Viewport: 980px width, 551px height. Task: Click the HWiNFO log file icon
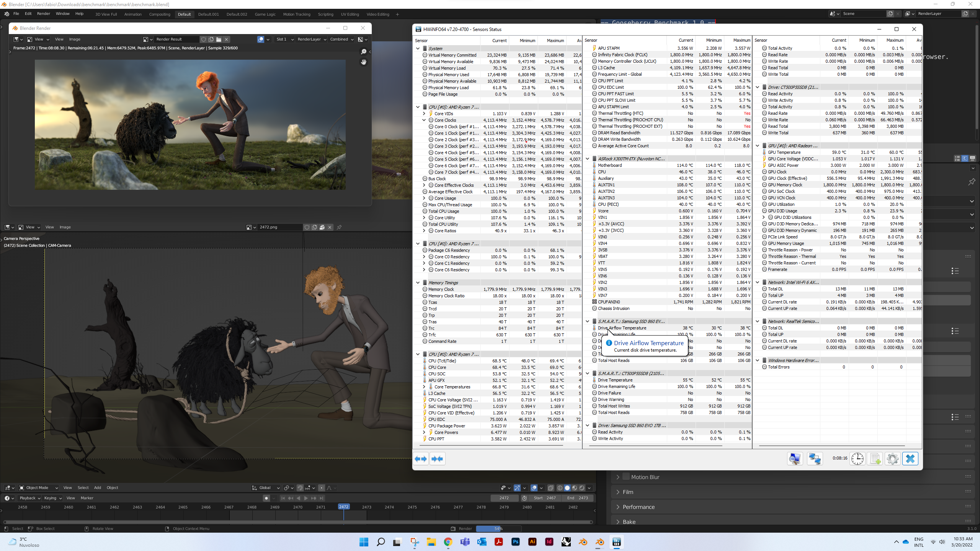point(875,458)
